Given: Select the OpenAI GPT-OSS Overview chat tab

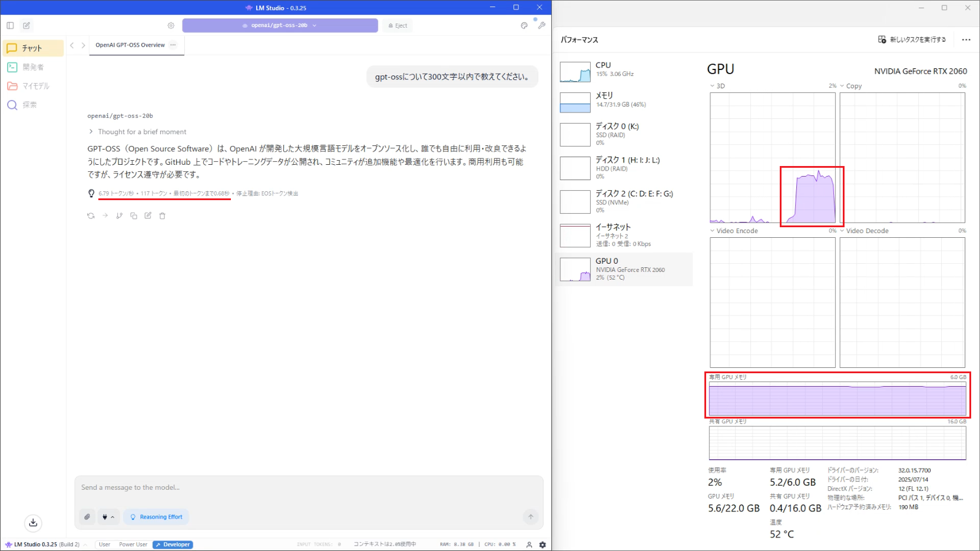Looking at the screenshot, I should click(x=130, y=45).
